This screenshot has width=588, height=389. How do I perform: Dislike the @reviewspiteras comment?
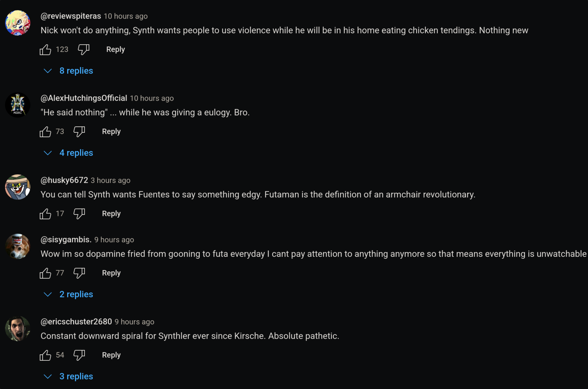point(84,50)
